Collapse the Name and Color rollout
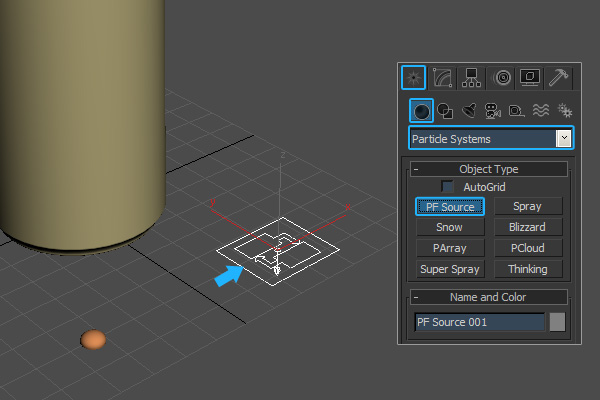 (x=417, y=297)
